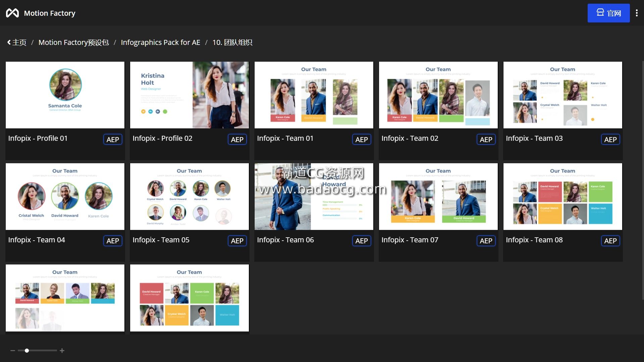The height and width of the screenshot is (362, 644).
Task: Open Infographics Pack for AE breadcrumb
Action: (160, 43)
